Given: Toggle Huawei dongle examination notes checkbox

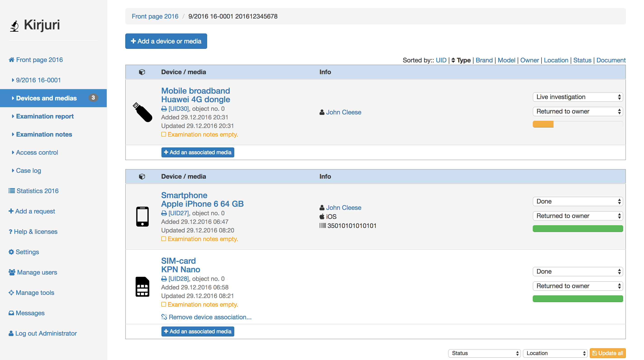Looking at the screenshot, I should (x=163, y=135).
